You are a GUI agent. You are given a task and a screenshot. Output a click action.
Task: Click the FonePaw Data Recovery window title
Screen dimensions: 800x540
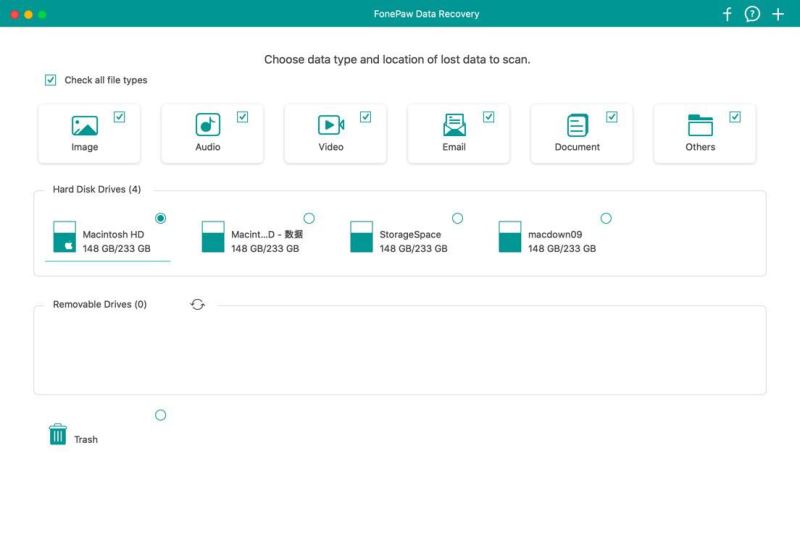tap(427, 14)
